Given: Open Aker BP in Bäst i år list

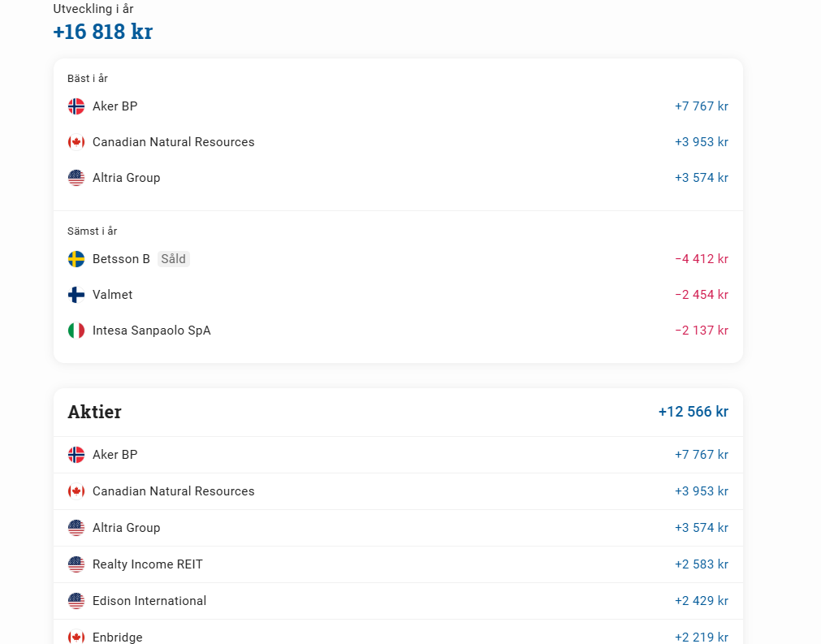Looking at the screenshot, I should click(x=115, y=106).
